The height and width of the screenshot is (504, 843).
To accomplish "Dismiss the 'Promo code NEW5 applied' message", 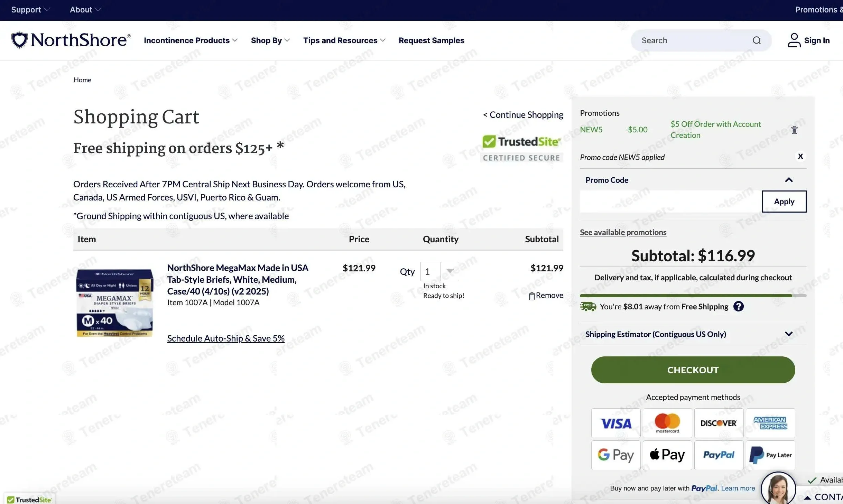I will tap(800, 156).
